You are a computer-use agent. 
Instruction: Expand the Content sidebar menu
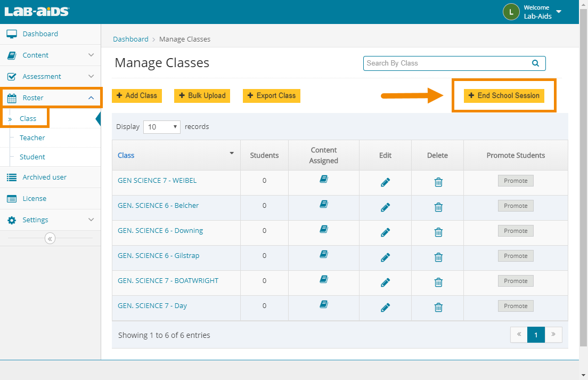(50, 55)
